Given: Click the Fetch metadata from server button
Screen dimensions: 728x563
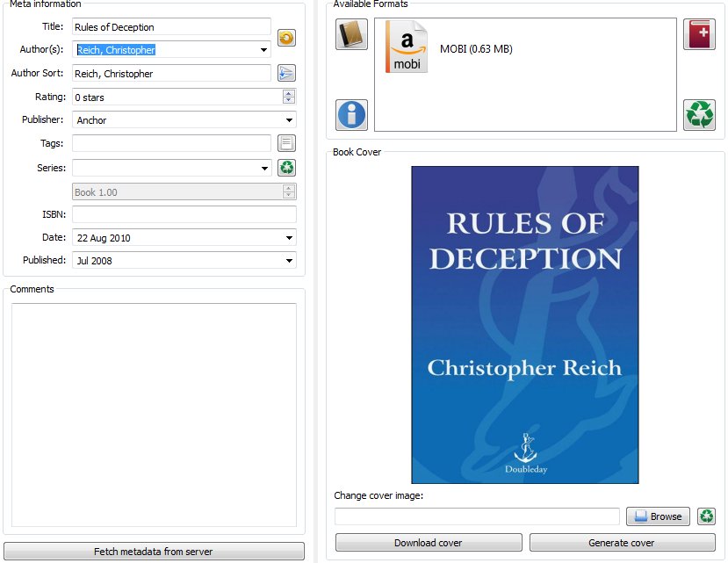Looking at the screenshot, I should 155,552.
